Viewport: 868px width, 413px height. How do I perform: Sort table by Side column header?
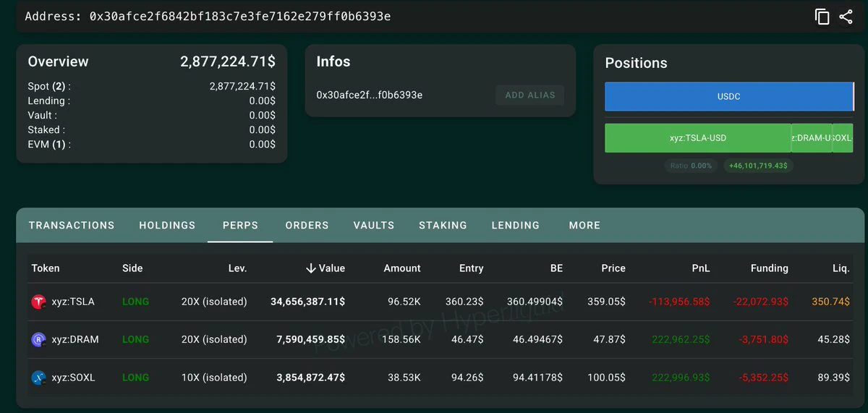(x=132, y=268)
